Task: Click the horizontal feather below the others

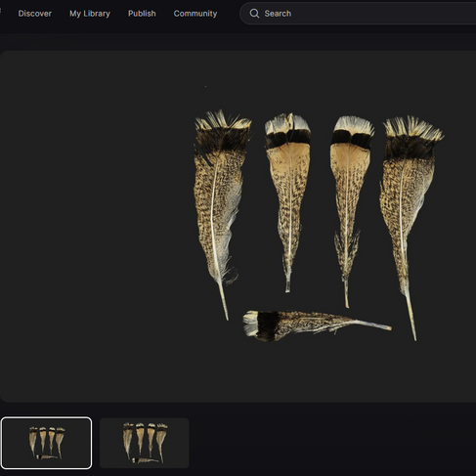Action: pos(316,325)
